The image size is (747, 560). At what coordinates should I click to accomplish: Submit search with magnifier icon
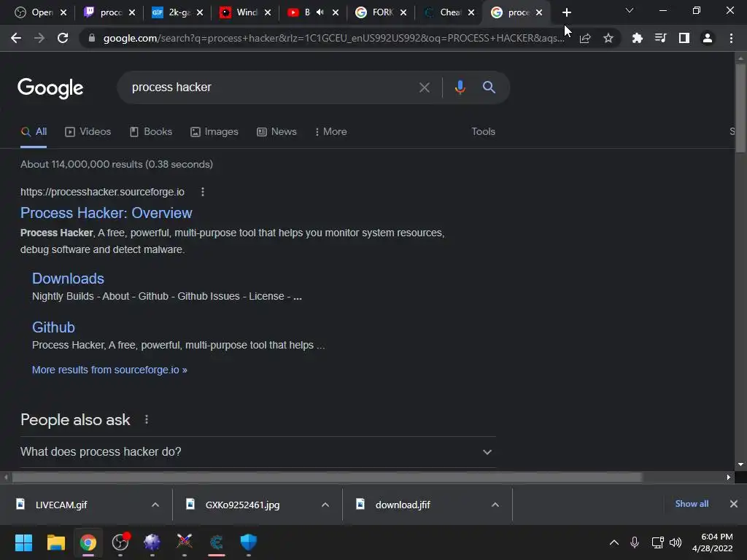pos(489,87)
